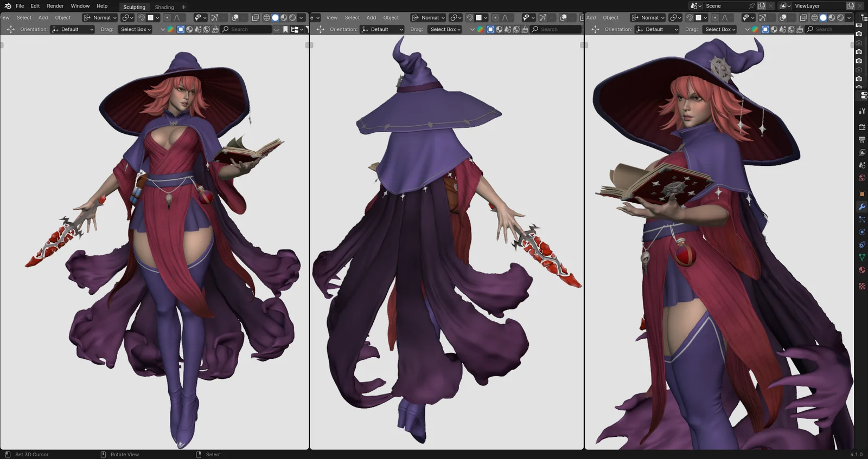
Task: Select material preview shading in front-view viewport
Action: pyautogui.click(x=284, y=17)
